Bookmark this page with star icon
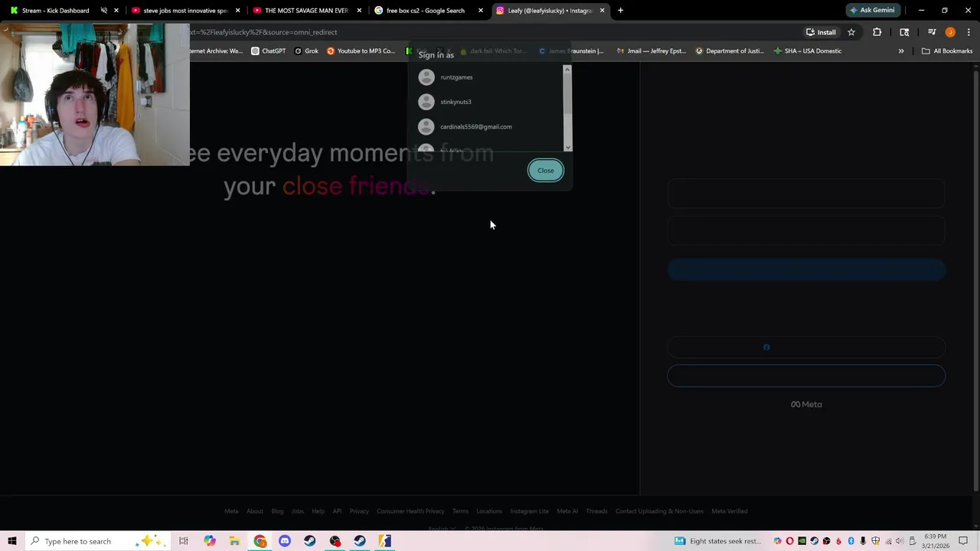 (851, 32)
